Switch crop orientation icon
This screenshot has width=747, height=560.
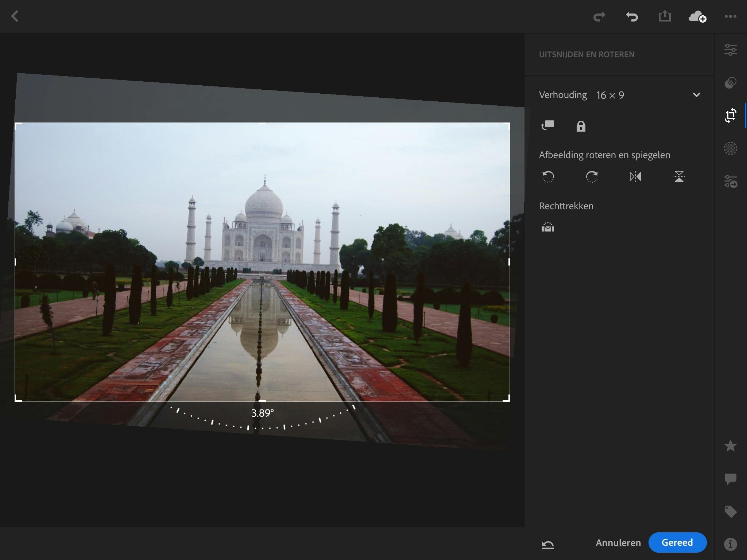[x=547, y=126]
